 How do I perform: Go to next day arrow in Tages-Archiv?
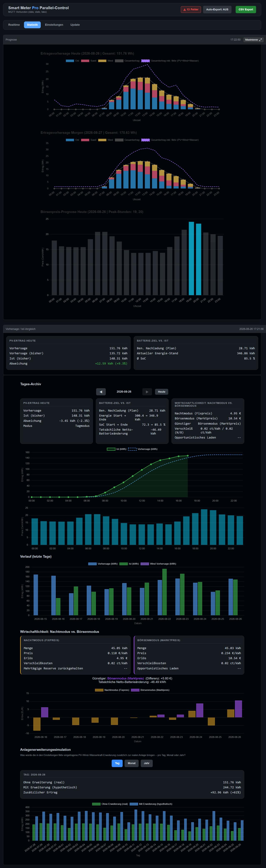(147, 392)
